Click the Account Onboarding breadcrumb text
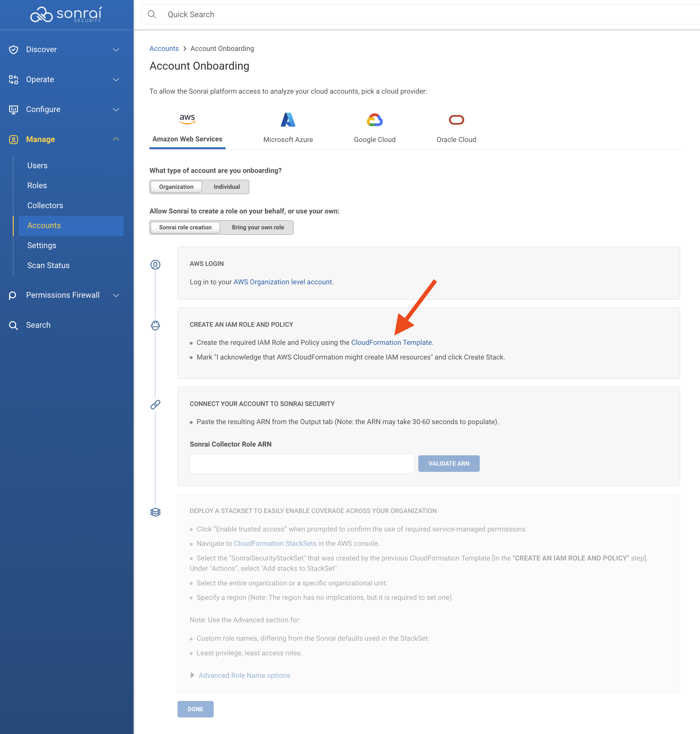The image size is (700, 734). tap(222, 49)
